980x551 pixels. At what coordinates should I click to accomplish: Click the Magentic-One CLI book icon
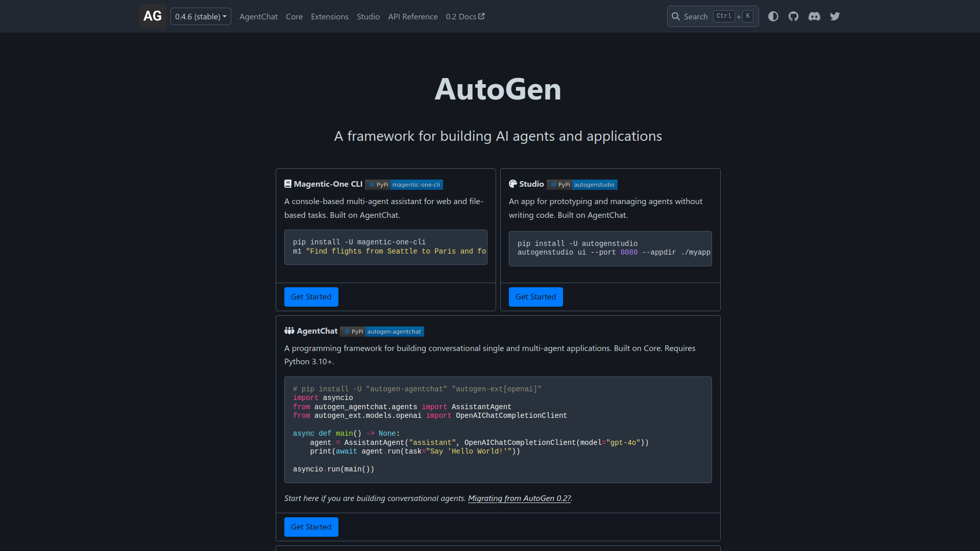(288, 184)
